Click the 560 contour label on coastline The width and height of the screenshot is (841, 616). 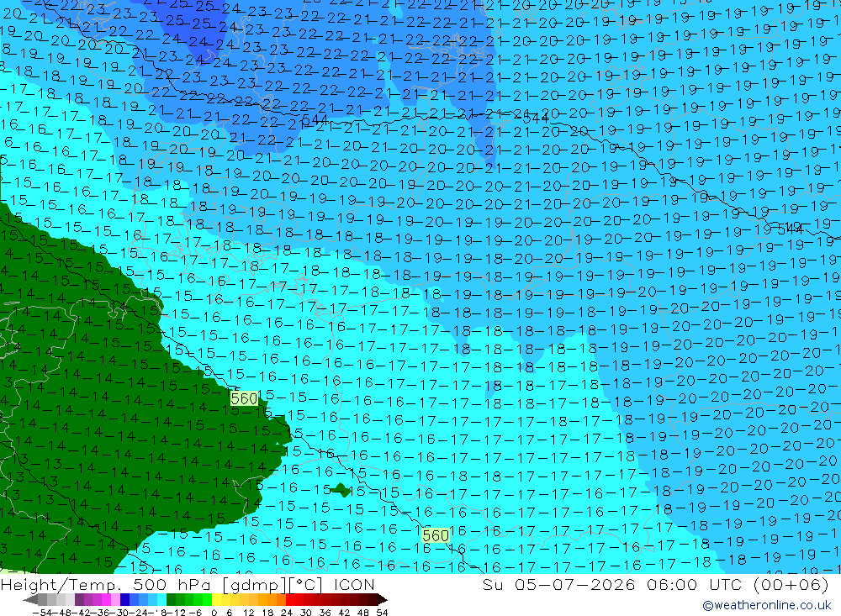point(245,398)
